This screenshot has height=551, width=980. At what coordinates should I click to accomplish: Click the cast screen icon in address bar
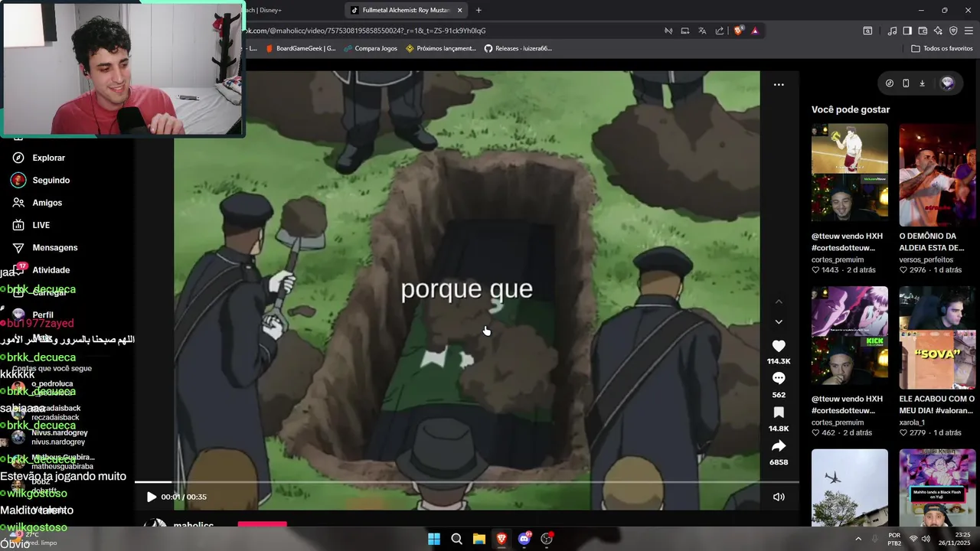[685, 31]
